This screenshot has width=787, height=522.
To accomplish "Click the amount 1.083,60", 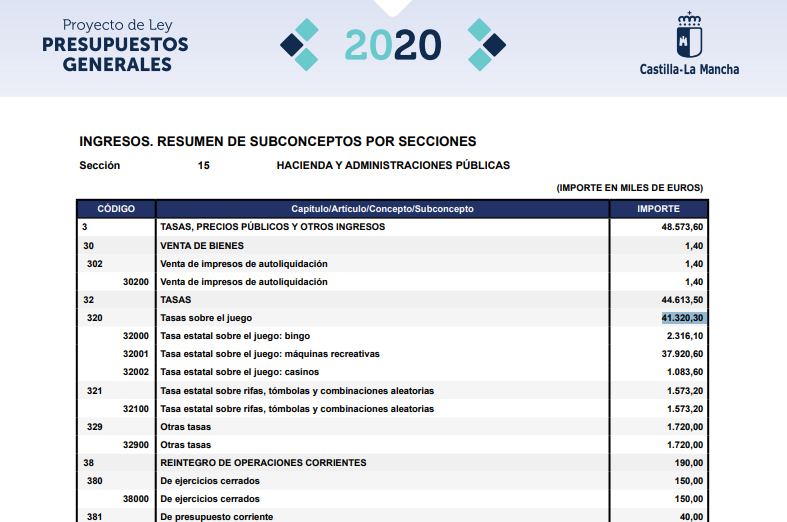I will pyautogui.click(x=685, y=372).
